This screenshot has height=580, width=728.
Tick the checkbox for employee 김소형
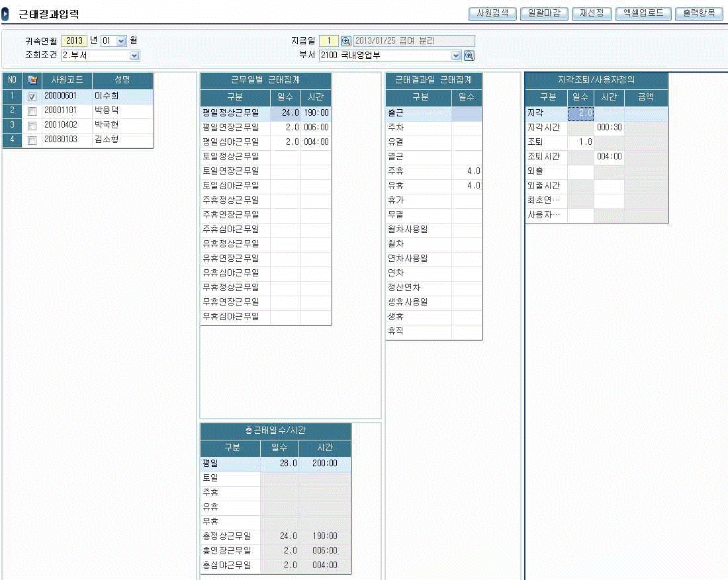click(32, 140)
